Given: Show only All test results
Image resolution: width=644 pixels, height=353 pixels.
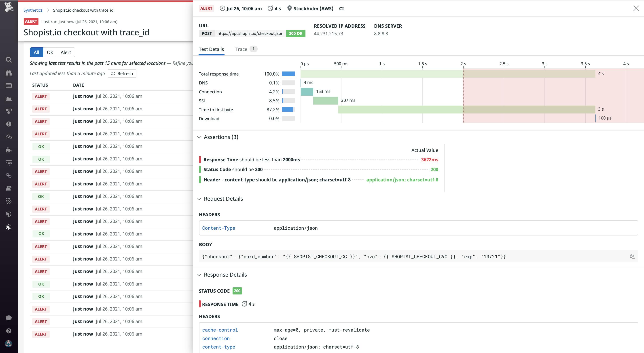Looking at the screenshot, I should pyautogui.click(x=36, y=52).
